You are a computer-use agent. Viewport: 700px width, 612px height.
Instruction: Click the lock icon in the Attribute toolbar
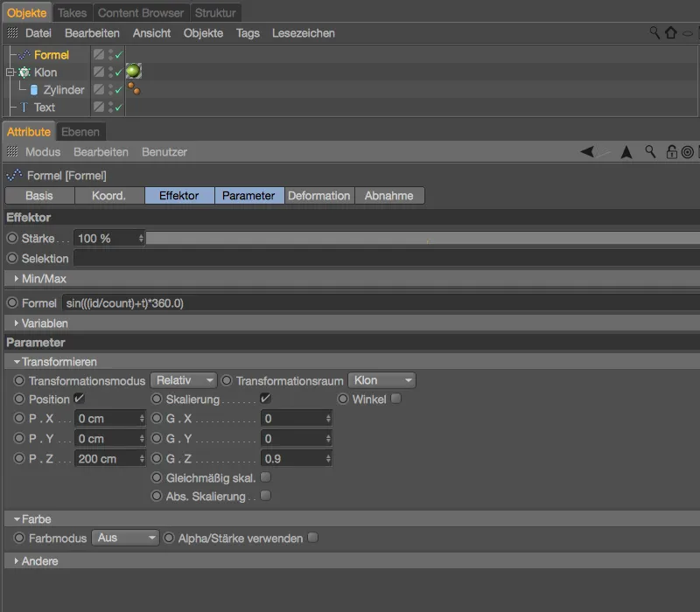click(672, 151)
